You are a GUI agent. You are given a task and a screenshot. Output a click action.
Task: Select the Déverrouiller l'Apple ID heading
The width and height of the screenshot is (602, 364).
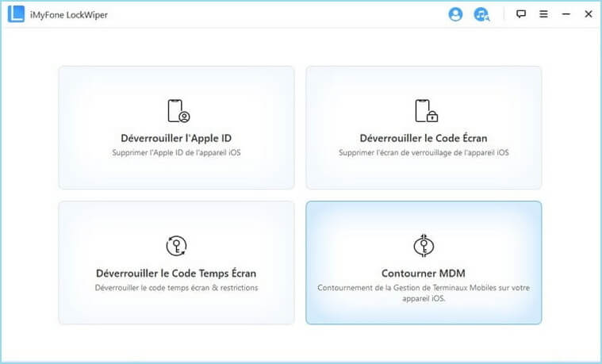click(x=176, y=138)
